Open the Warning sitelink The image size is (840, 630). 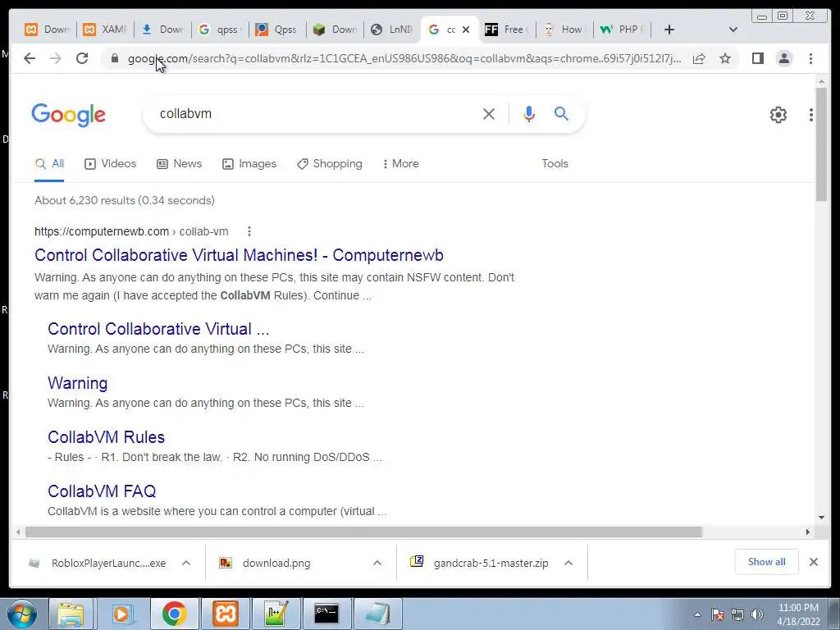pyautogui.click(x=78, y=383)
